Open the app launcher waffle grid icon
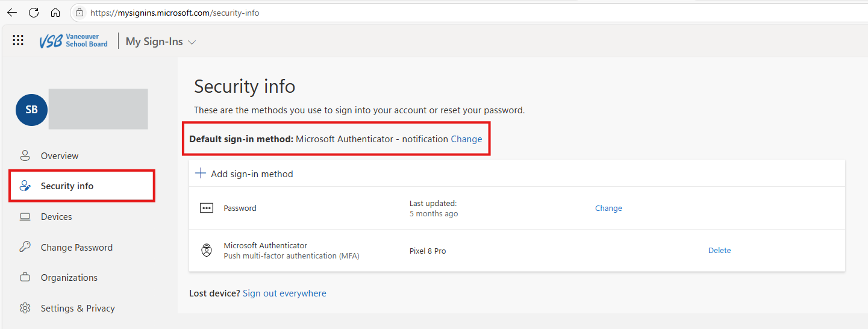868x329 pixels. (18, 40)
